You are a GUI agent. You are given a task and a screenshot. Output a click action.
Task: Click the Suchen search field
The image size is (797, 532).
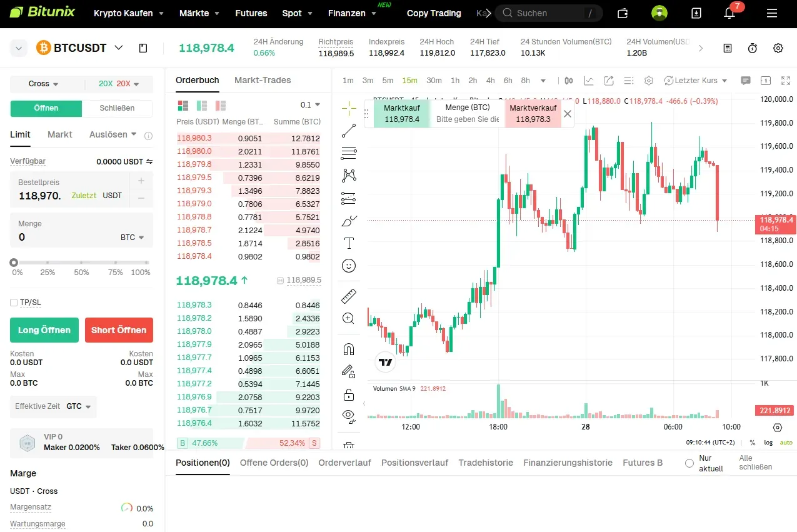(x=549, y=13)
